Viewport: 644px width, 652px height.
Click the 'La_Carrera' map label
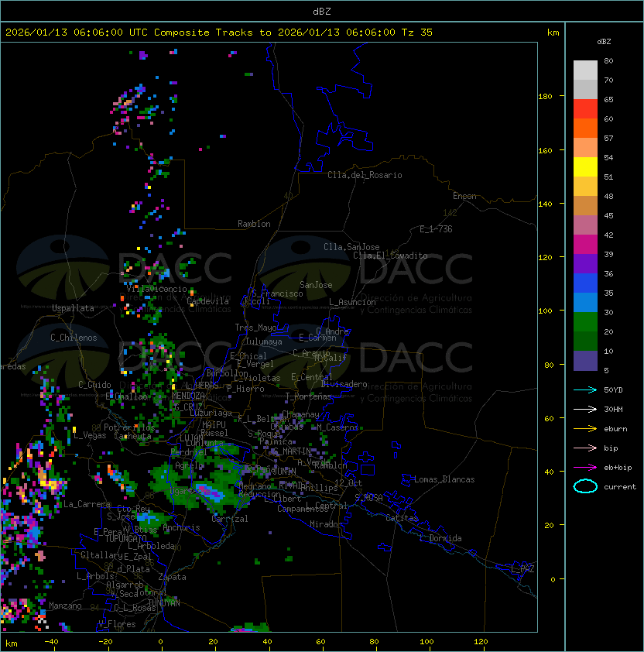point(87,504)
